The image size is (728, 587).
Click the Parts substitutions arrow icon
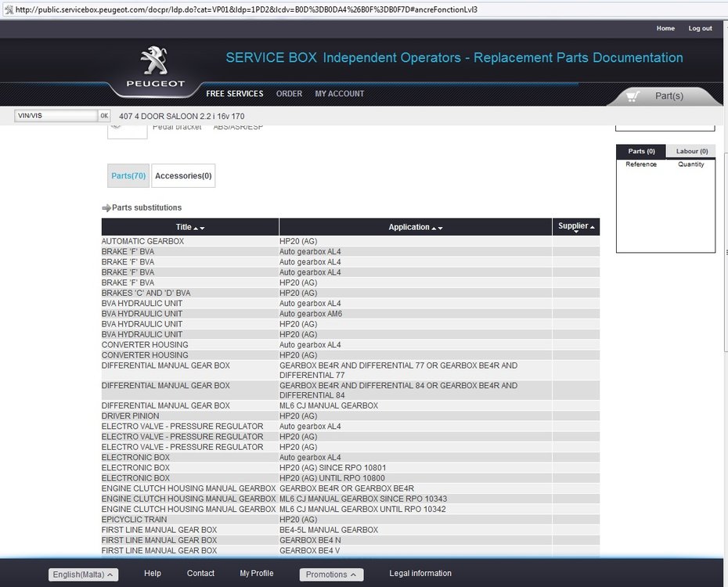(106, 208)
